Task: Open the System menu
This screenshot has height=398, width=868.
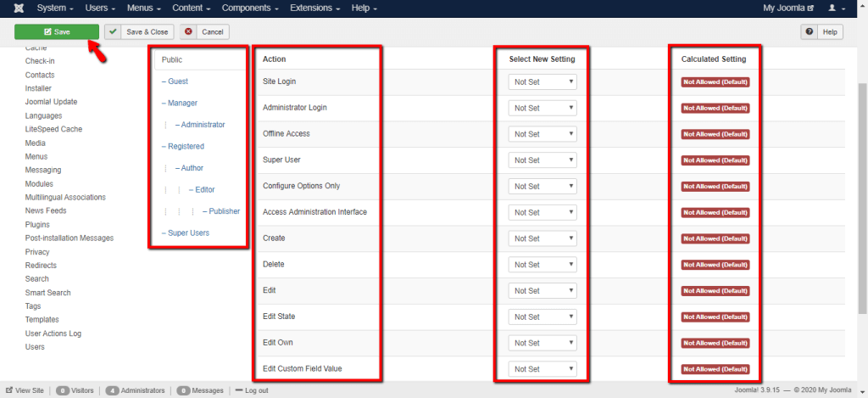Action: pos(55,8)
